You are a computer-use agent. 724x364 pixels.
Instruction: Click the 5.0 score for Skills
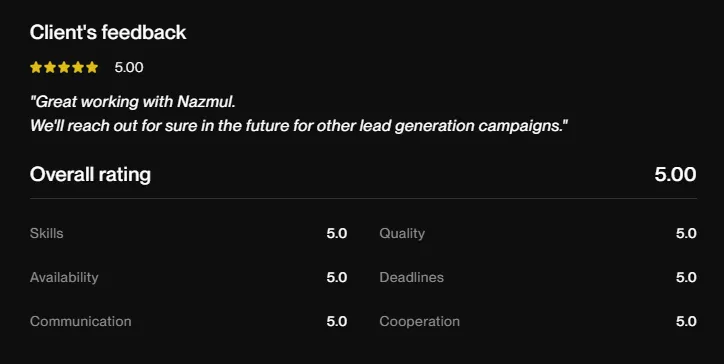click(x=337, y=233)
